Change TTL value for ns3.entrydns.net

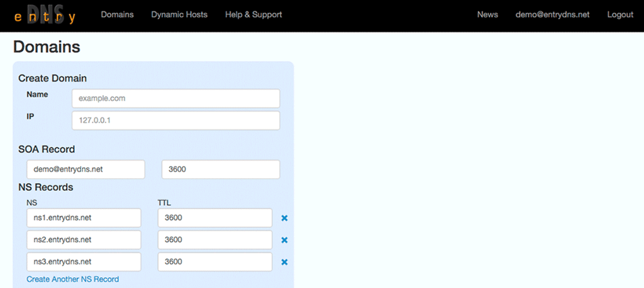tap(215, 262)
